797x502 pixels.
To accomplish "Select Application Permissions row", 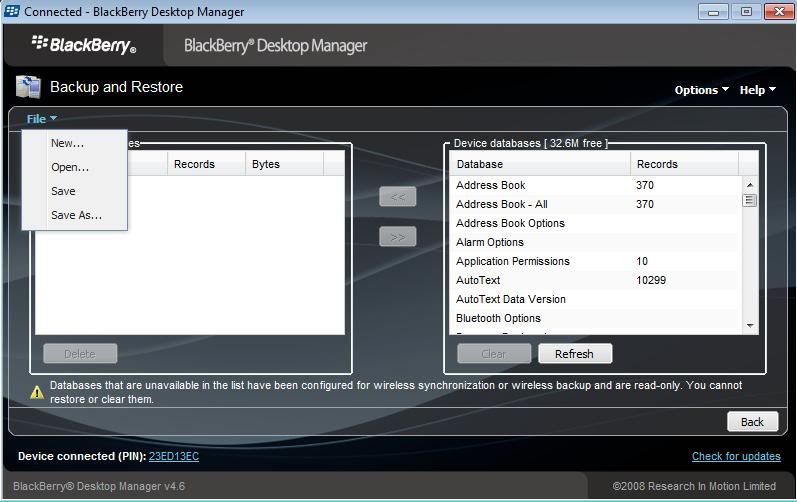I will tap(595, 261).
